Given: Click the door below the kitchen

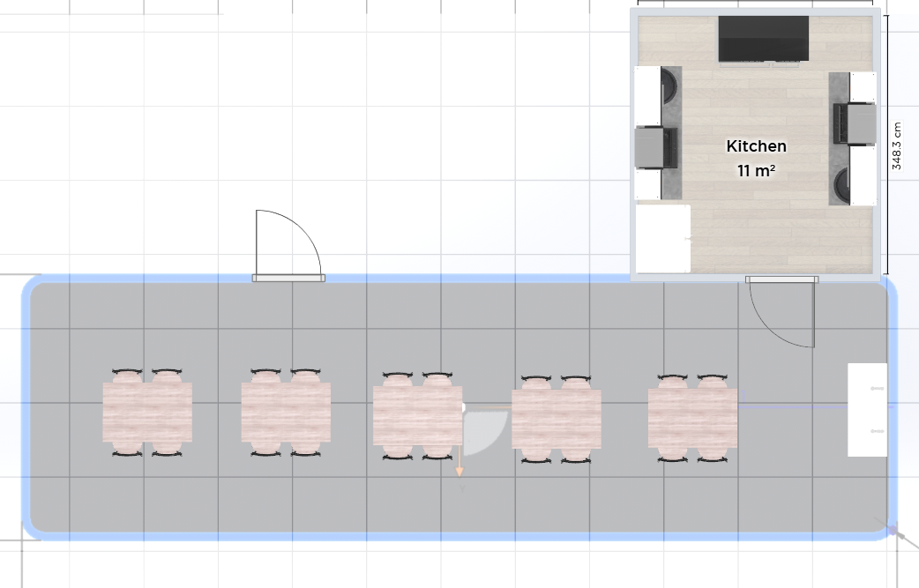Looking at the screenshot, I should (x=781, y=280).
